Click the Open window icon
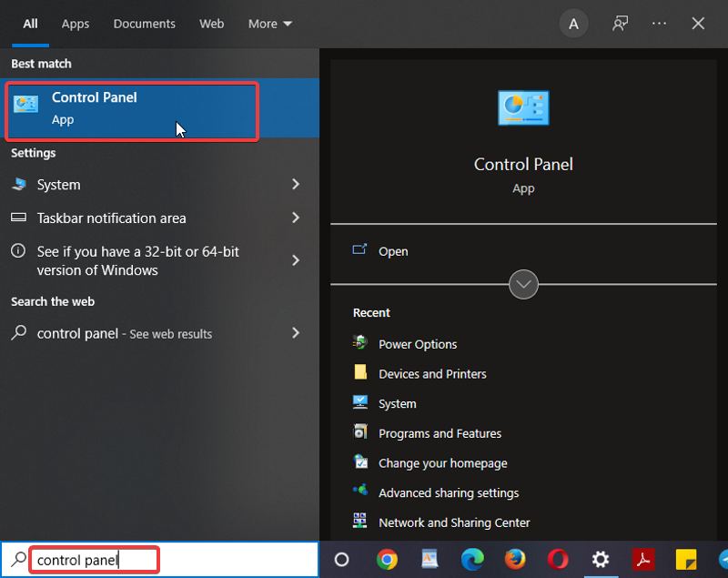The height and width of the screenshot is (578, 728). [x=359, y=249]
